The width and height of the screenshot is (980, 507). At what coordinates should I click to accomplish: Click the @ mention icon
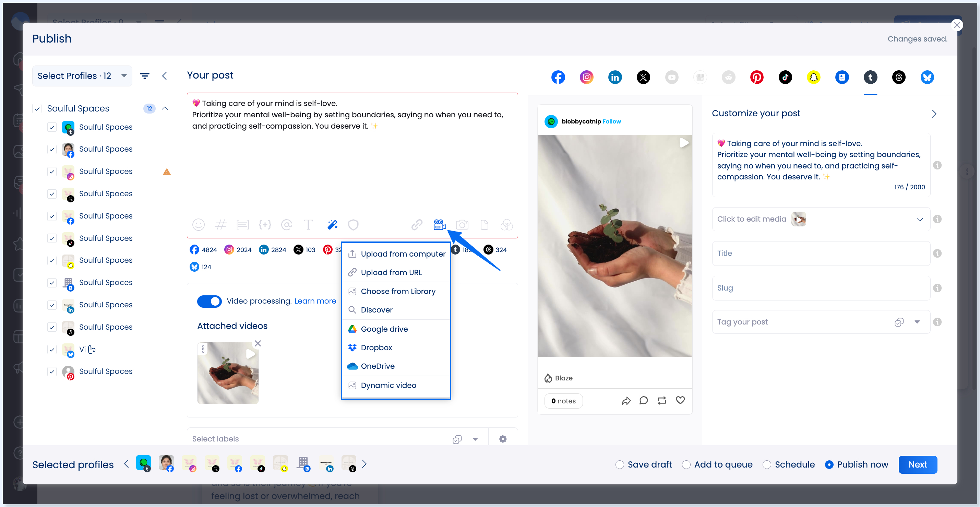tap(286, 225)
